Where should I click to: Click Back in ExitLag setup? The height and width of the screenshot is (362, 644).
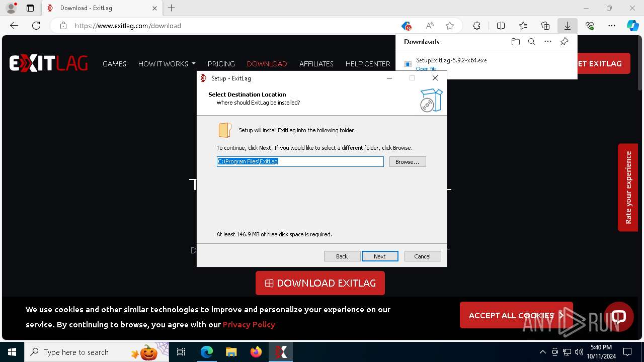pyautogui.click(x=342, y=256)
